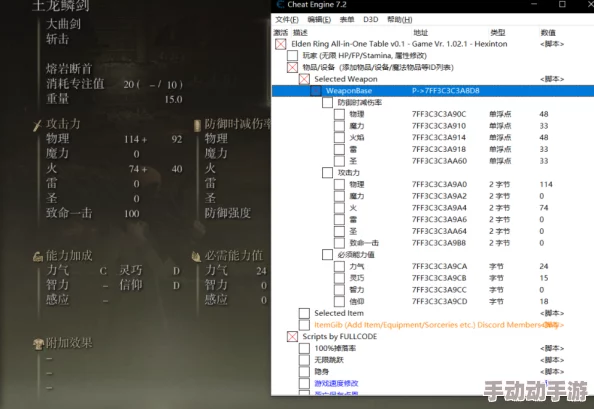Click the 数值 column header
The height and width of the screenshot is (409, 594).
pos(548,33)
